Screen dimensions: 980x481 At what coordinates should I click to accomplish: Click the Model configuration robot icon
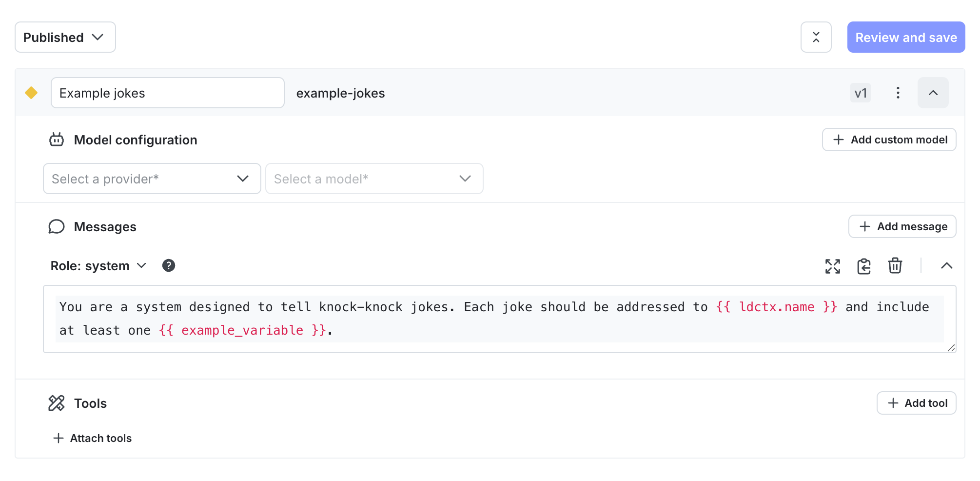pos(57,140)
